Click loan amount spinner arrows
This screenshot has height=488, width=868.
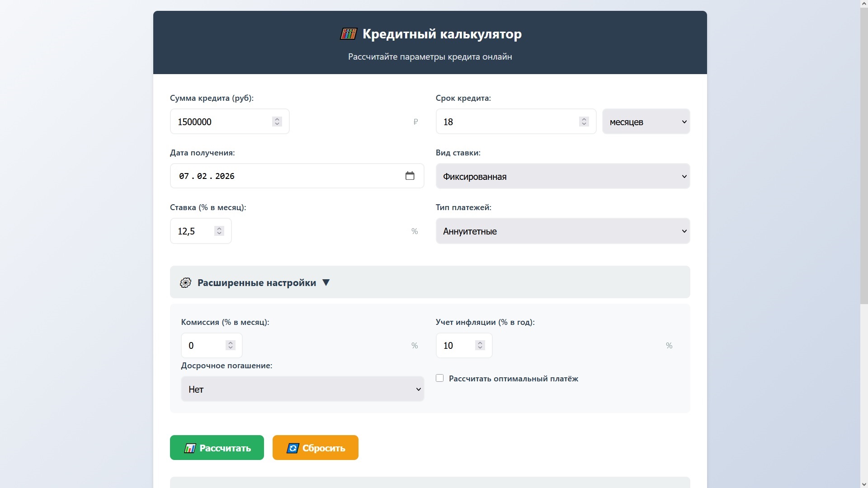[x=277, y=122]
